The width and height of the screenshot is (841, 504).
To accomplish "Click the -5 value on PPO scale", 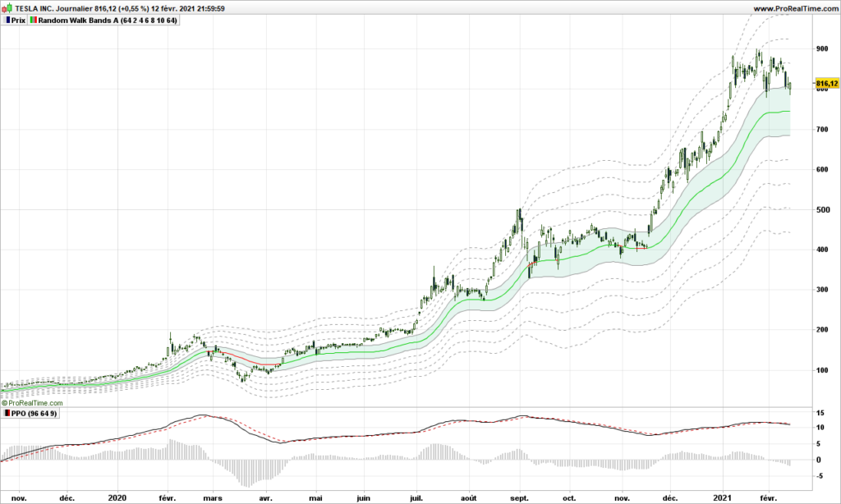I will [x=820, y=476].
